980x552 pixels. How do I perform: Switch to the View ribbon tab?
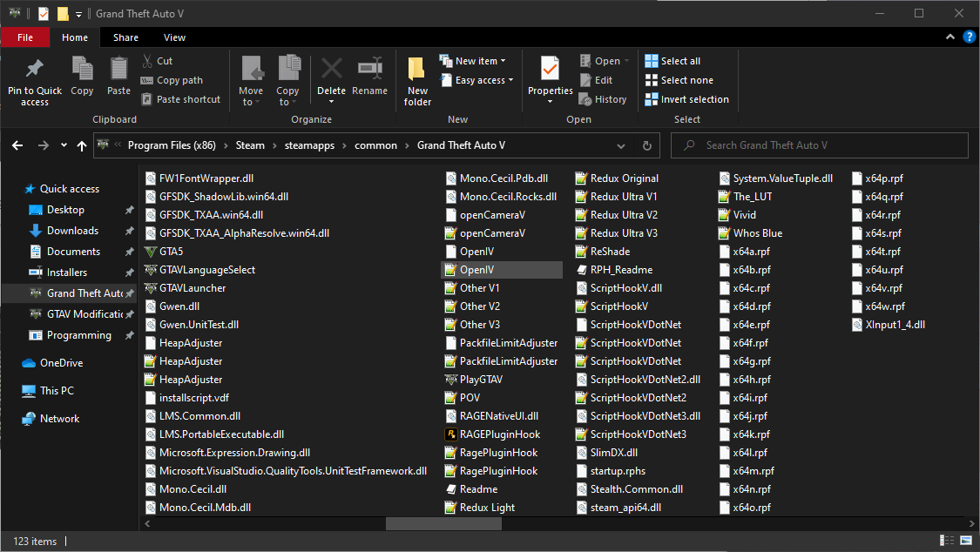point(174,37)
